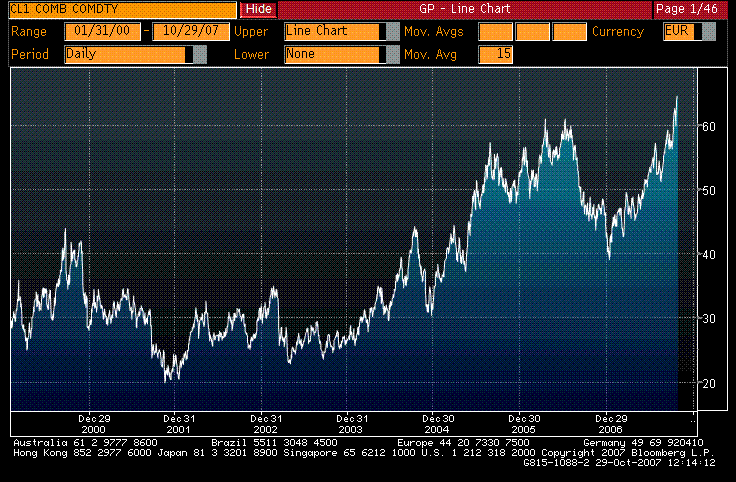Click the Dec 31 2003 x-axis label
The image size is (736, 482).
(x=352, y=424)
